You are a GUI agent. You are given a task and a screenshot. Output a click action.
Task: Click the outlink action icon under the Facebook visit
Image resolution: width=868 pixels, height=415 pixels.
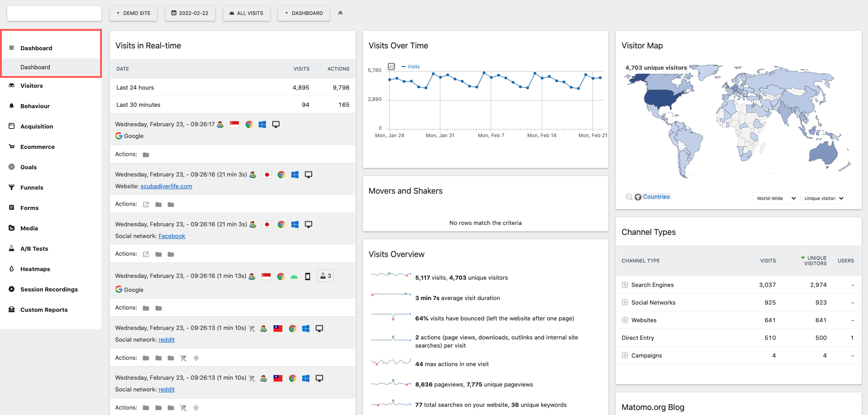[146, 254]
